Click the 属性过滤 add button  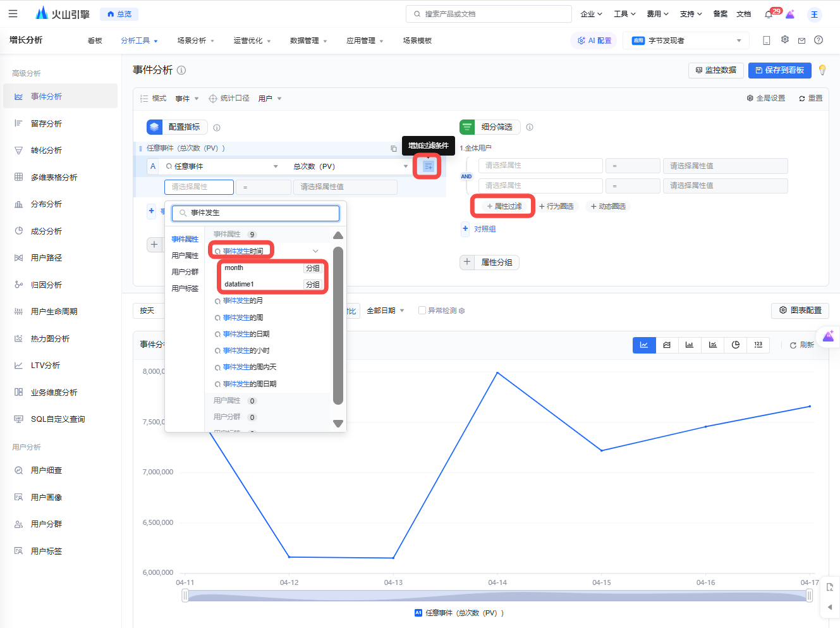(504, 206)
